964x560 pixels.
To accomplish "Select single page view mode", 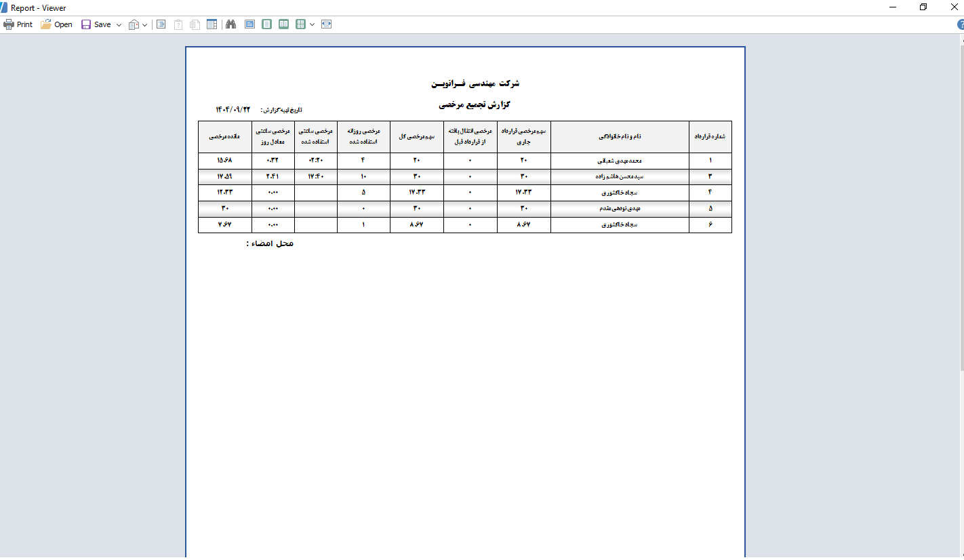I will pos(267,24).
